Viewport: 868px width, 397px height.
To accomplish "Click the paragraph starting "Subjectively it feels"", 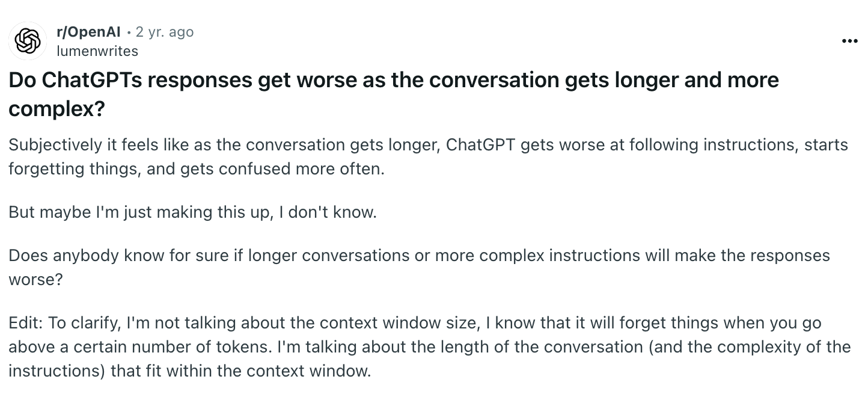I will tap(428, 157).
